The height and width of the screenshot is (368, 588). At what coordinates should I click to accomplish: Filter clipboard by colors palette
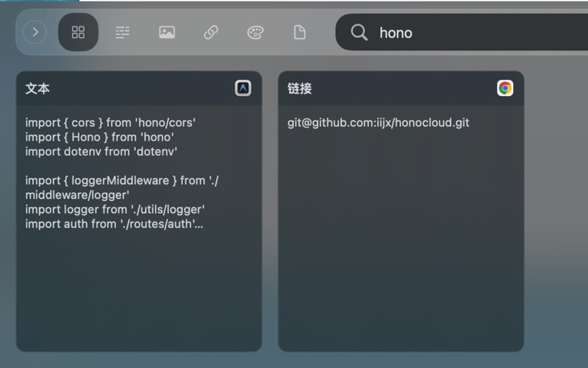[x=255, y=32]
